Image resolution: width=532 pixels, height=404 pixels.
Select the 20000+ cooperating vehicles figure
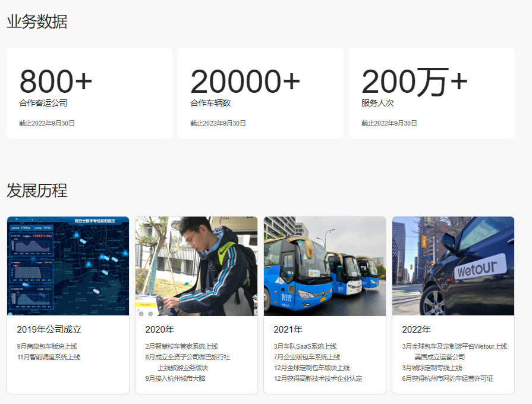[245, 82]
